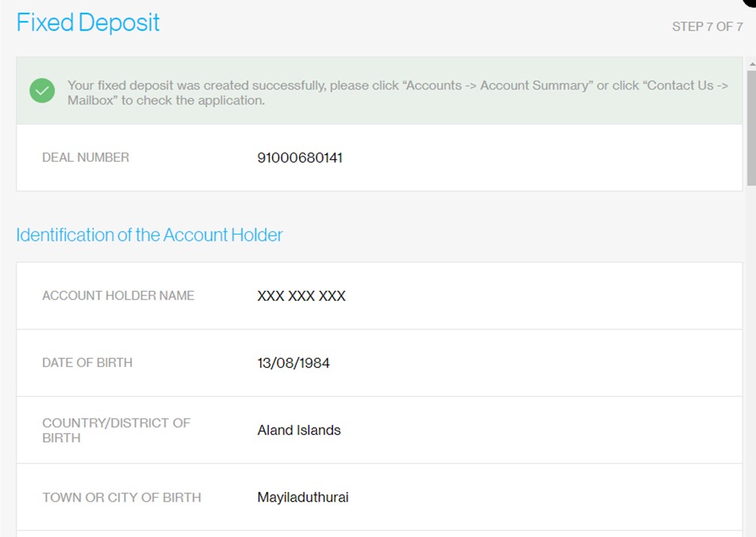Select the success message text
Screen dimensions: 756x537
click(398, 93)
